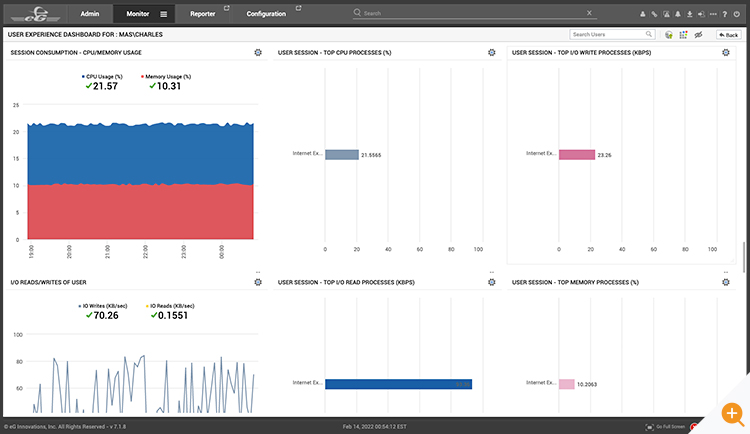Focus the top Search field
This screenshot has height=434, width=750.
click(x=474, y=13)
